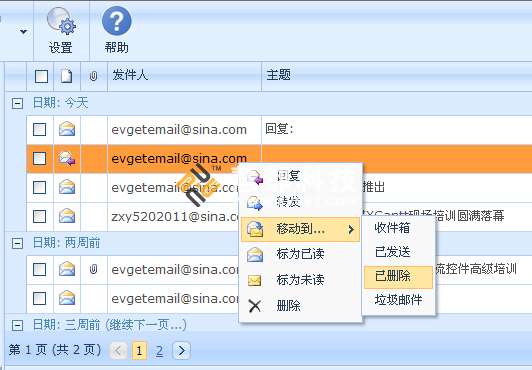The width and height of the screenshot is (532, 370).
Task: Click the 标为已读 open envelope icon
Action: tap(255, 254)
